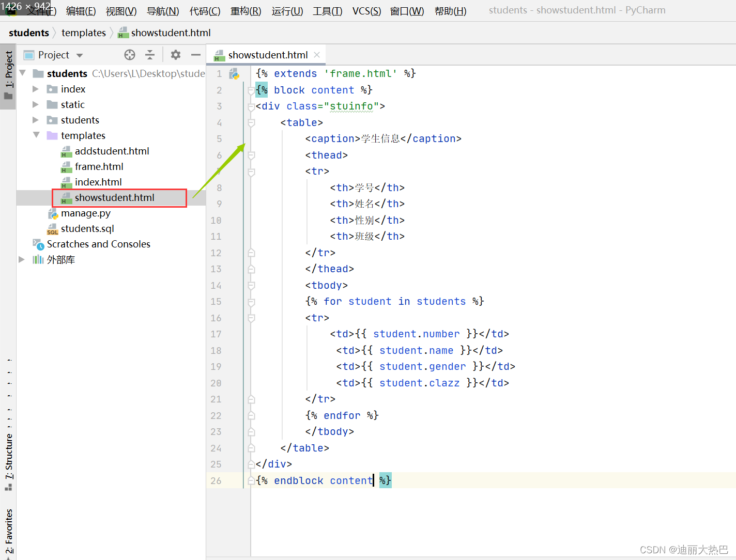Open the 窗口(W) menu

coord(407,11)
